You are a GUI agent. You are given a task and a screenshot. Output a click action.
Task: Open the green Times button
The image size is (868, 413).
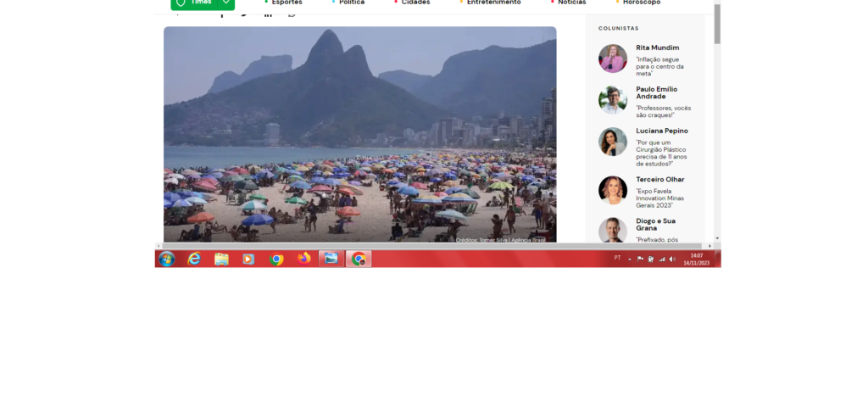tap(194, 3)
